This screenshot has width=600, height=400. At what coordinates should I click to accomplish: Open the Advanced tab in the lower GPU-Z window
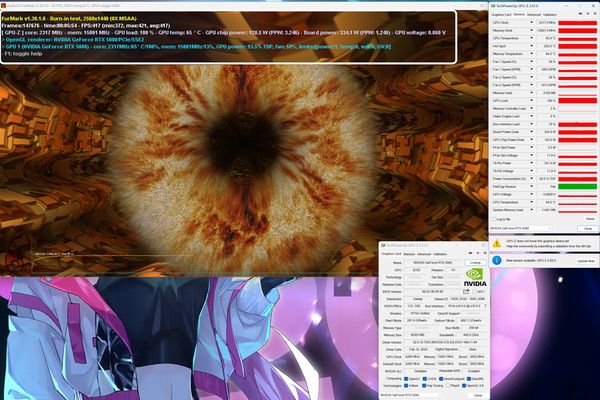point(424,254)
